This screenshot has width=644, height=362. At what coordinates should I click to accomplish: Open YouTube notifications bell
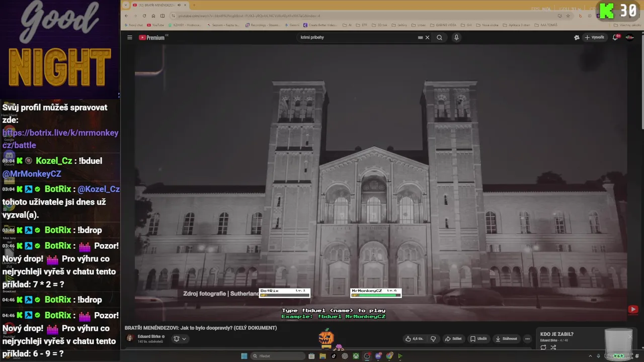pyautogui.click(x=615, y=37)
